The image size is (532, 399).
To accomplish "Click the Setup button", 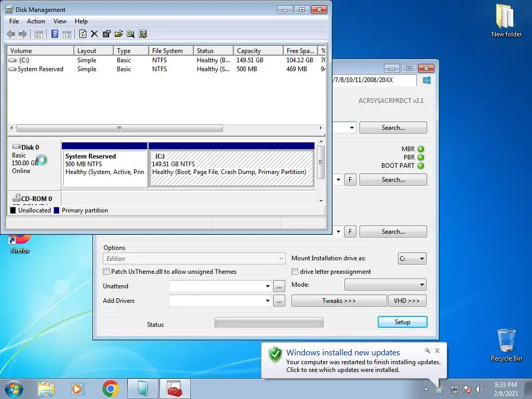I will click(x=403, y=322).
